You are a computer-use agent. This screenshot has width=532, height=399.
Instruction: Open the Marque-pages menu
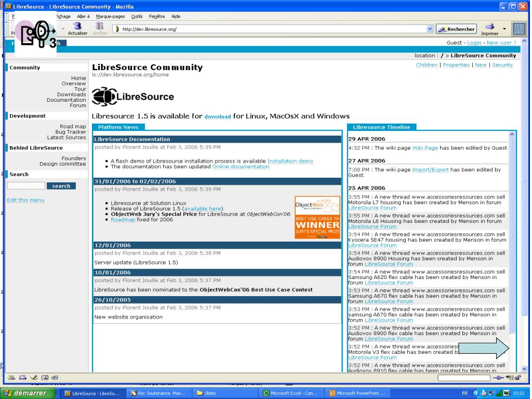pos(110,16)
